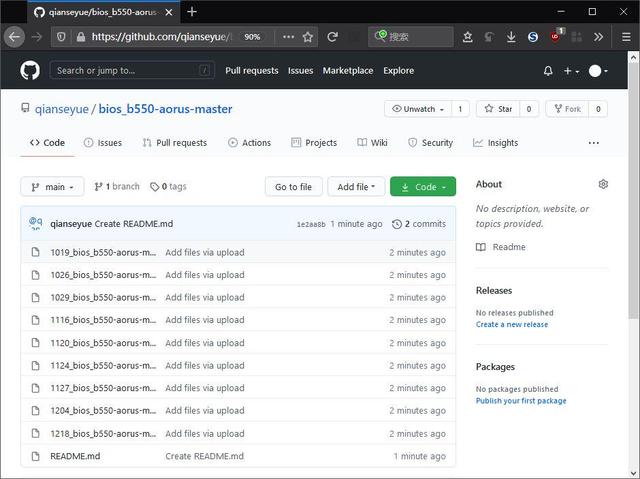The height and width of the screenshot is (479, 640).
Task: Click the repository settings gear in About
Action: tap(603, 184)
